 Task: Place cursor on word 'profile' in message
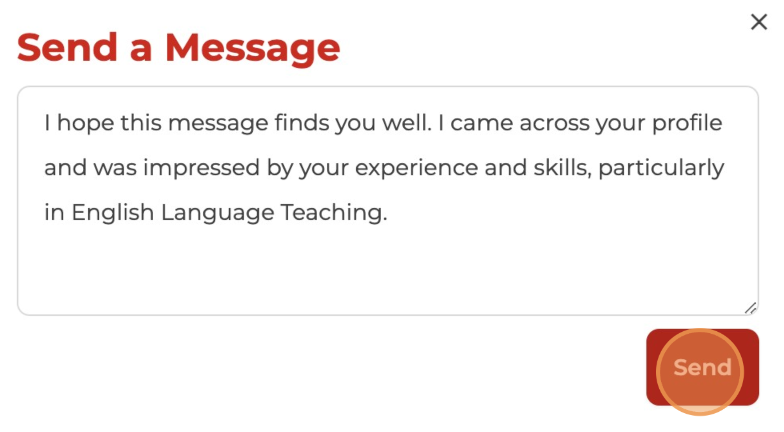(x=686, y=123)
